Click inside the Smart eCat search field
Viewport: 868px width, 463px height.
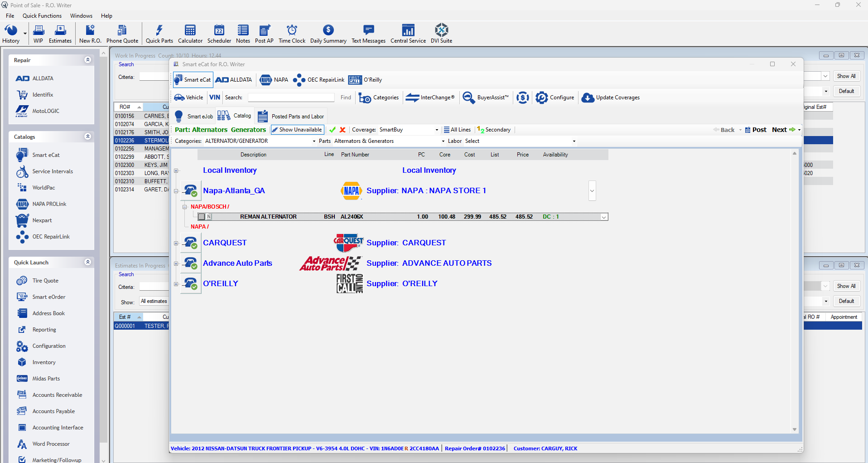pos(290,97)
